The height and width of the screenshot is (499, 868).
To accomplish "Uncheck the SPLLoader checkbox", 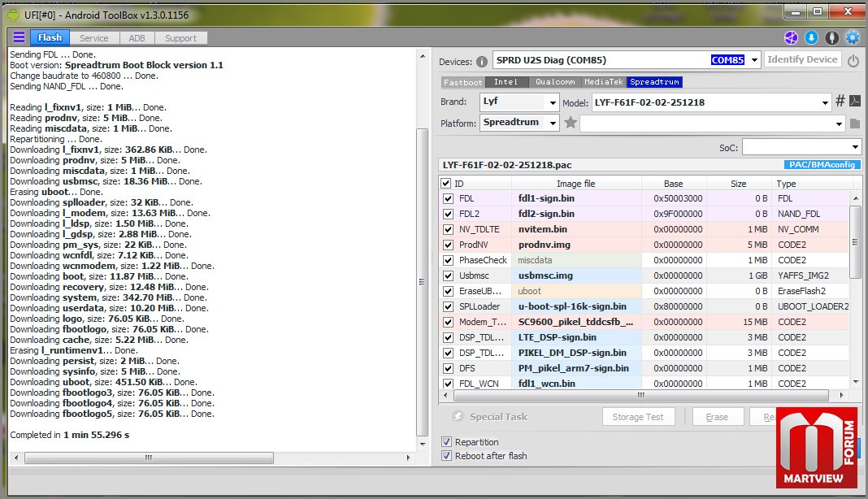I will [x=448, y=307].
